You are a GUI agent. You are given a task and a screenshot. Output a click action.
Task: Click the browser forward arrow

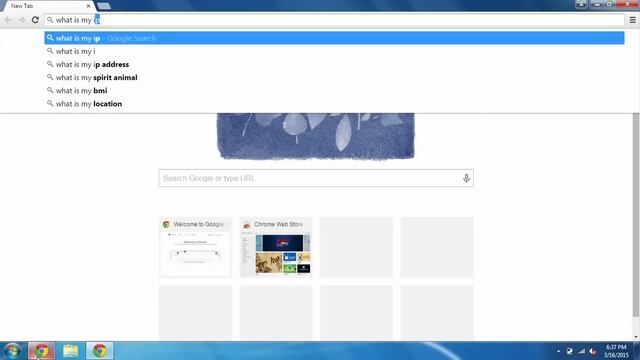click(21, 20)
